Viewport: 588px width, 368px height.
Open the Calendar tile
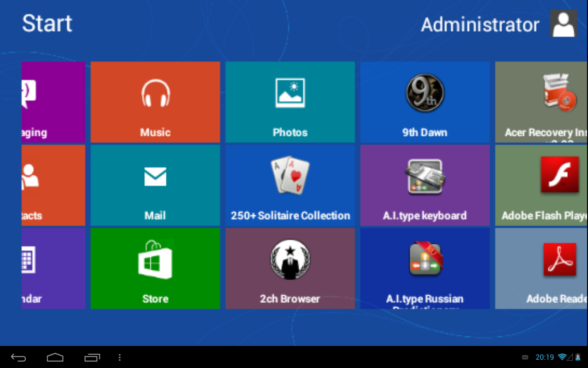[53, 269]
